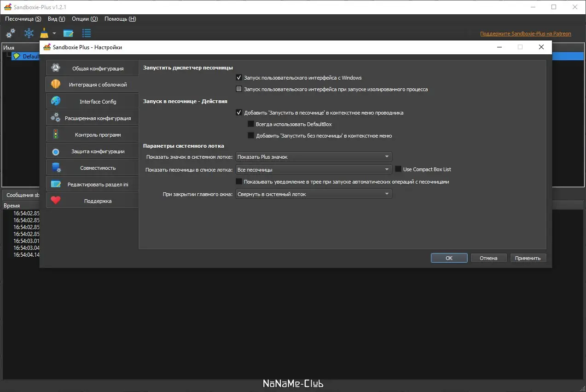
Task: Open the При закрытии главного окна dropdown
Action: coord(313,194)
